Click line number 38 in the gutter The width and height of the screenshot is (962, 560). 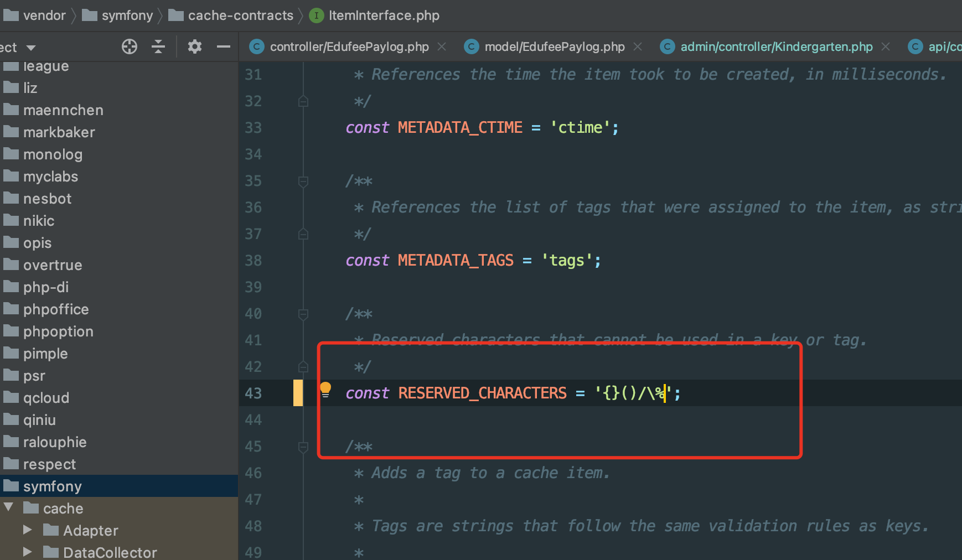pyautogui.click(x=253, y=260)
